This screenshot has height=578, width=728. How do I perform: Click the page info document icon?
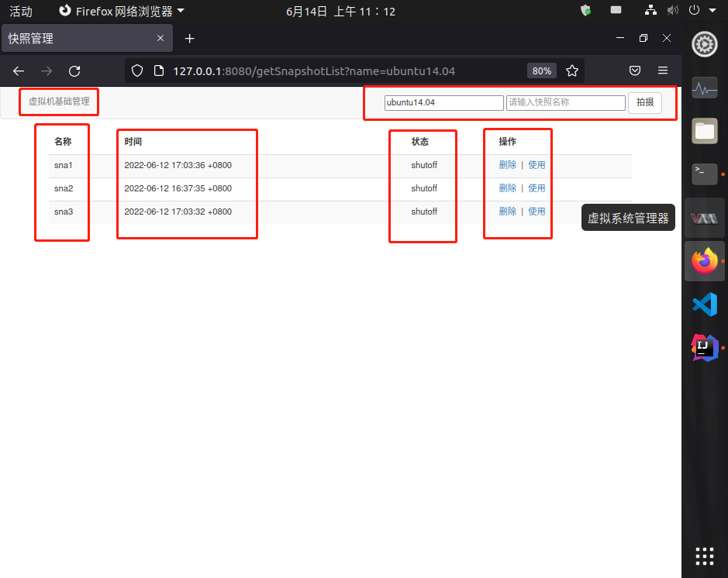pos(159,71)
